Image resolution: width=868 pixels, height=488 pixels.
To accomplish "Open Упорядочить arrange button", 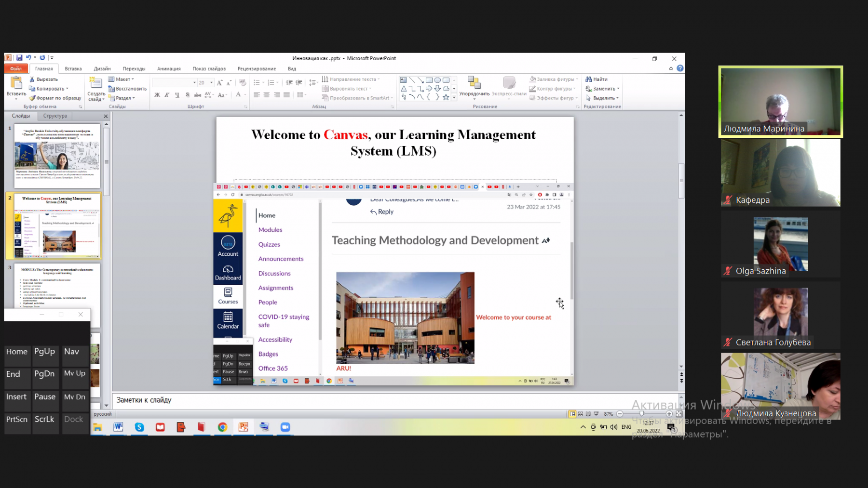I will tap(474, 87).
